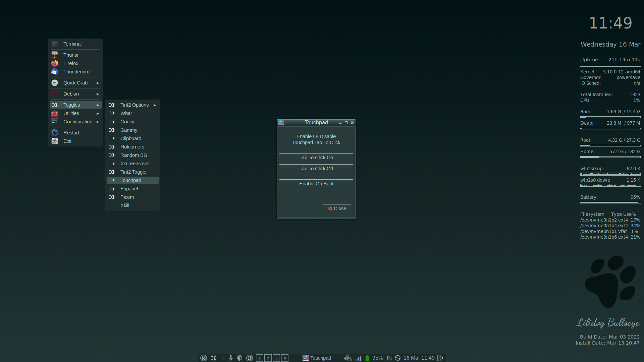Image resolution: width=644 pixels, height=362 pixels.
Task: Click the M menu icon in panel
Action: [204, 358]
